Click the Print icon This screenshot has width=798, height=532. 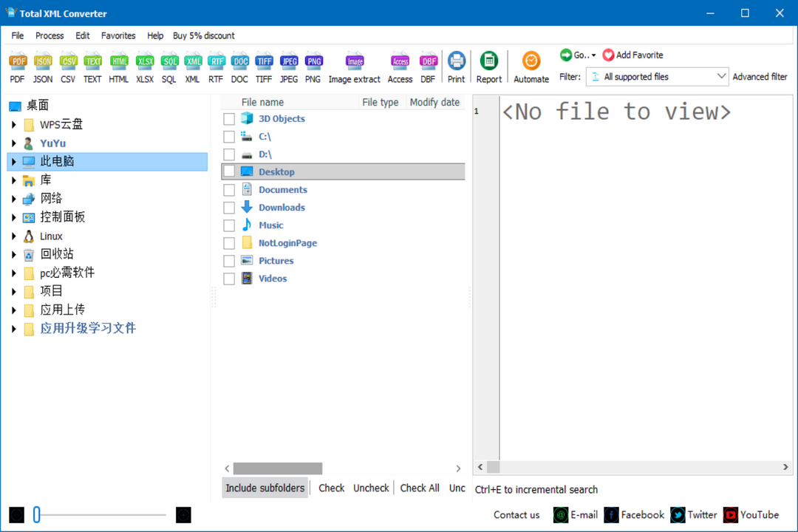coord(457,62)
